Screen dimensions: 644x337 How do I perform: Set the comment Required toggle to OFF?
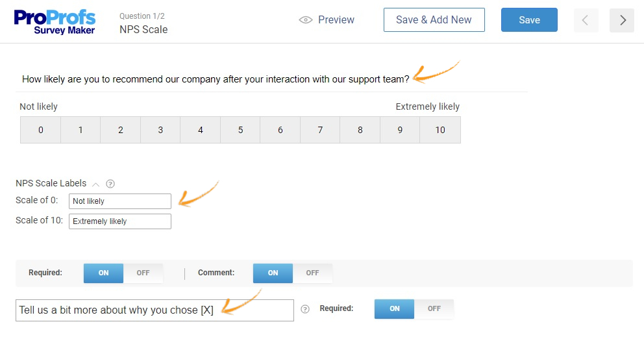point(434,309)
